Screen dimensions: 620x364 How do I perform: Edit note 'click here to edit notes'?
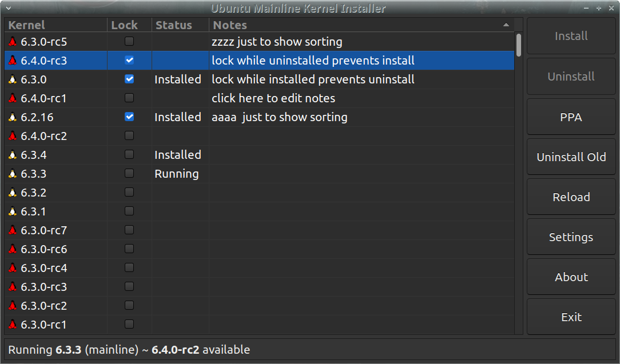click(x=273, y=98)
